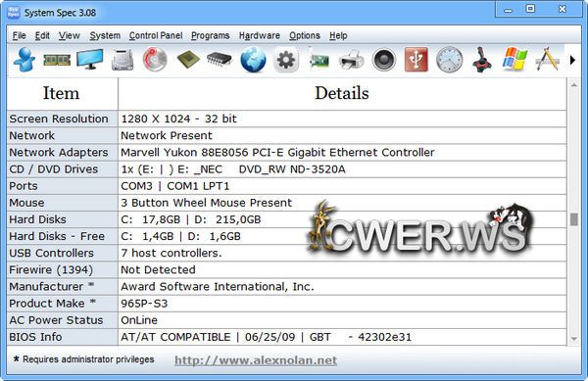
Task: Click the drafting compass applications icon
Action: 548,59
